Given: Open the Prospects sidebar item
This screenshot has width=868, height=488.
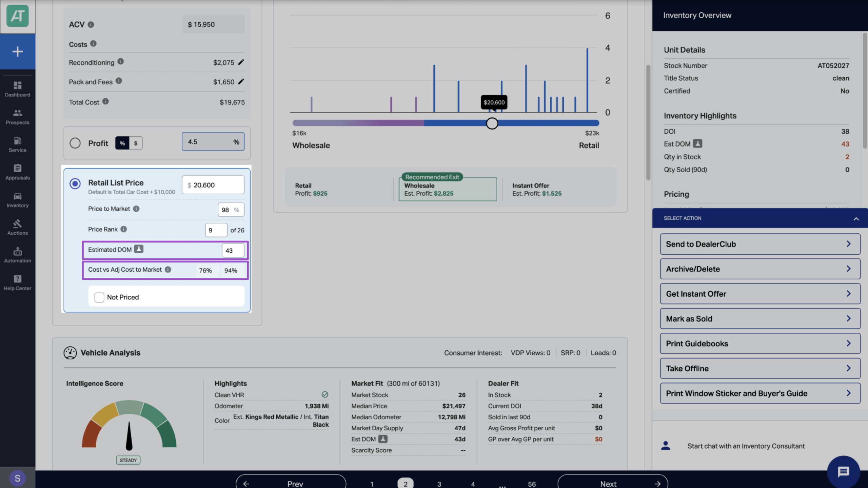Looking at the screenshot, I should tap(17, 117).
